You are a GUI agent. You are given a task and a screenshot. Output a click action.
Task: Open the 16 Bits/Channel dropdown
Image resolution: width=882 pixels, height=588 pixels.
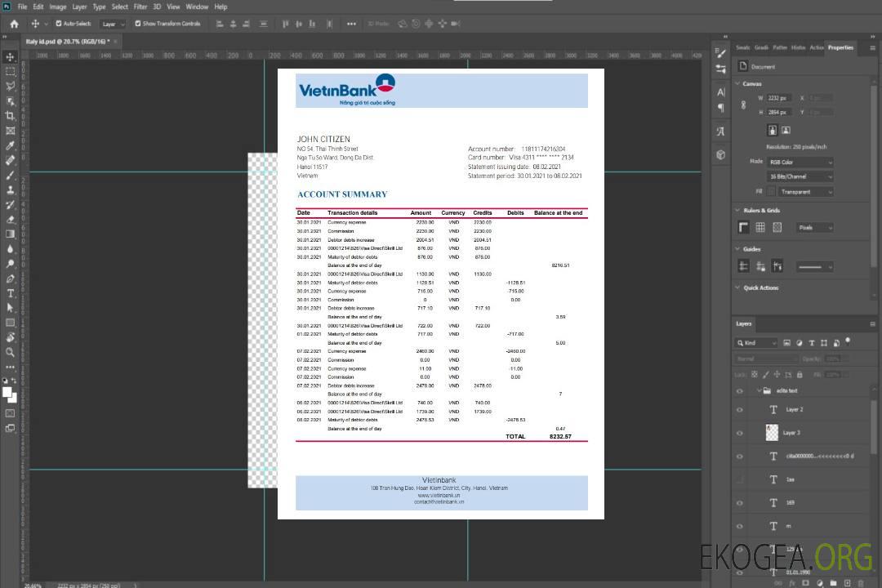[x=800, y=176]
